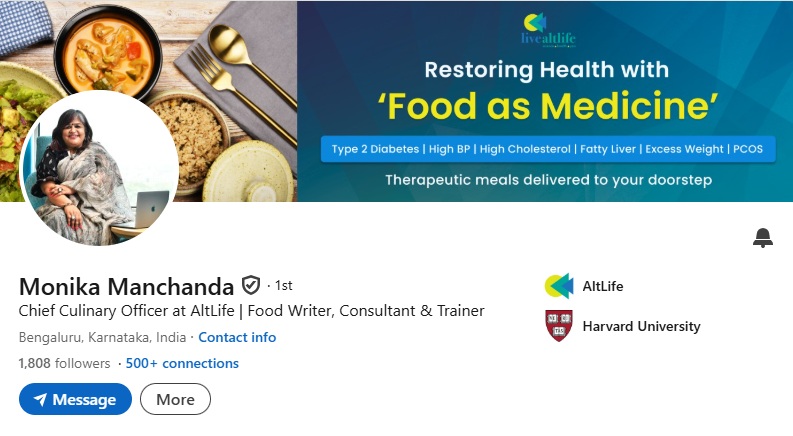Click the paper plane icon in Message button
This screenshot has height=436, width=793.
click(x=40, y=400)
